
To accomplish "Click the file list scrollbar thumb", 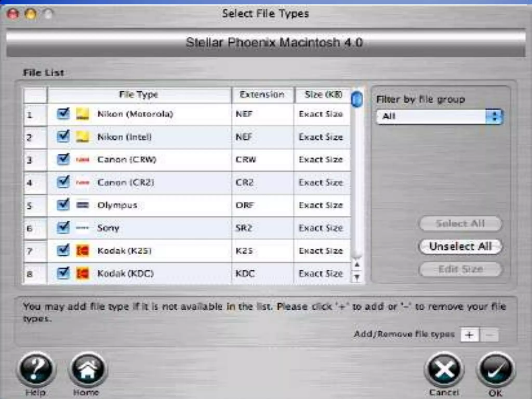I will [357, 99].
